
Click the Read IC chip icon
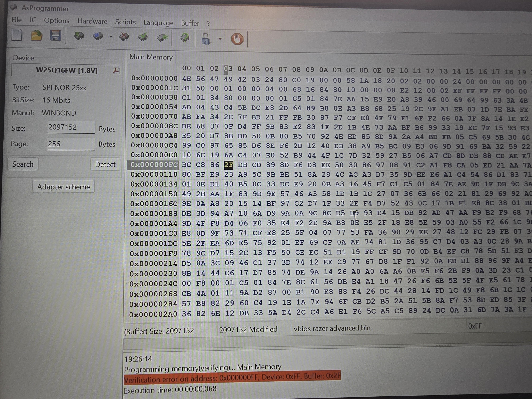(x=79, y=36)
